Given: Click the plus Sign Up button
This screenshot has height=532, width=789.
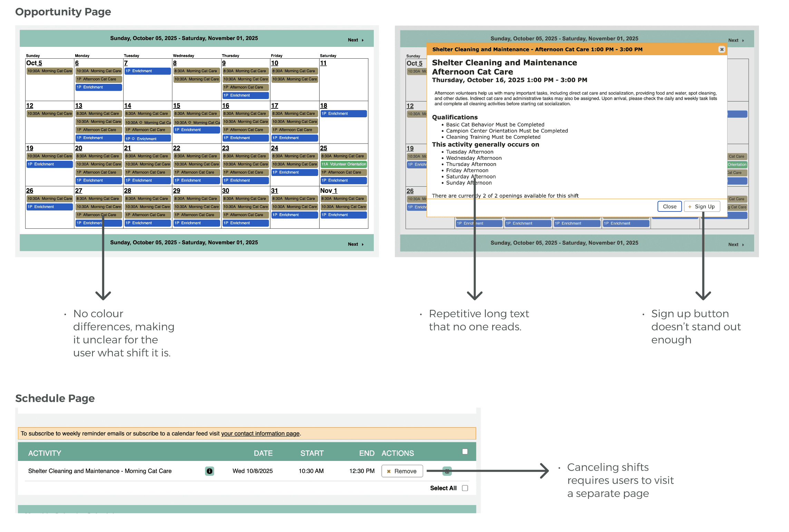Looking at the screenshot, I should [x=702, y=206].
